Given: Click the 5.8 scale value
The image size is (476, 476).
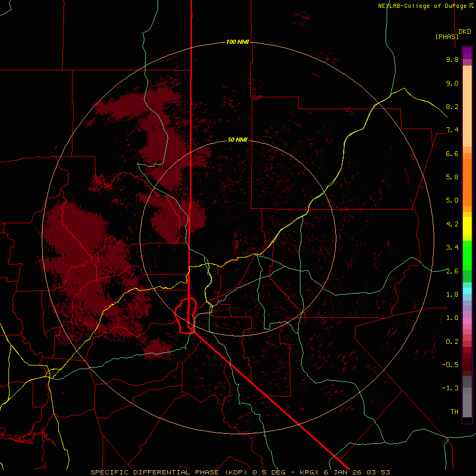Looking at the screenshot, I should 452,177.
